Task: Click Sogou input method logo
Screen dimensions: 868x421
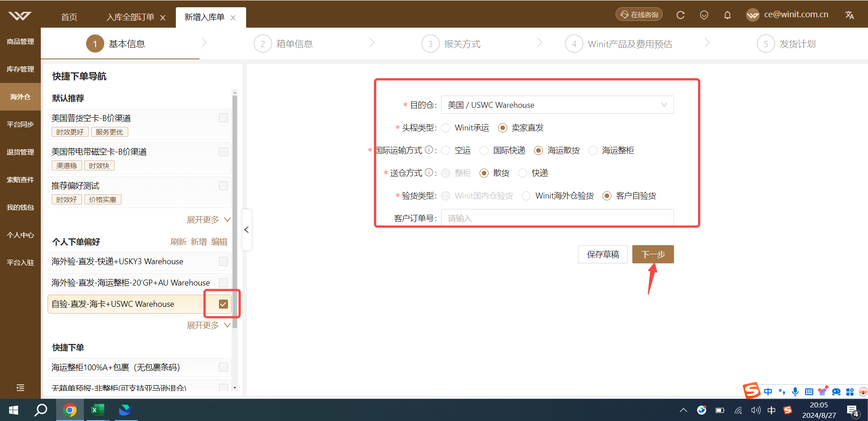Action: coord(752,390)
